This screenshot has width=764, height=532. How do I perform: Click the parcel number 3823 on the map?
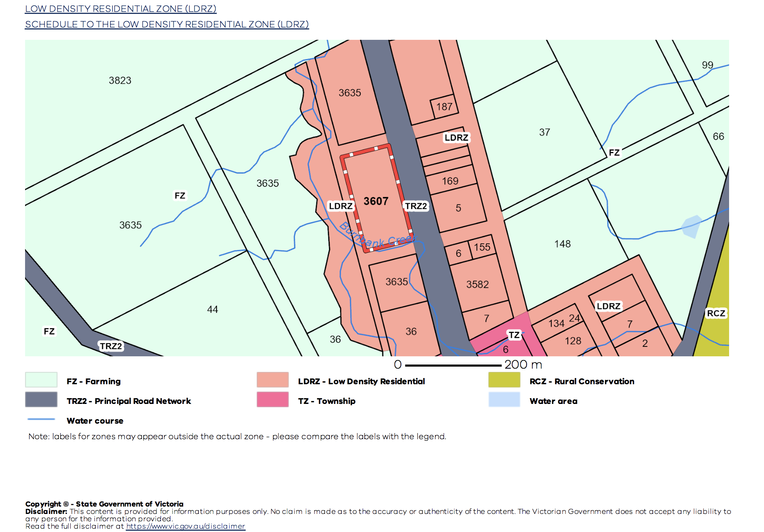[120, 80]
